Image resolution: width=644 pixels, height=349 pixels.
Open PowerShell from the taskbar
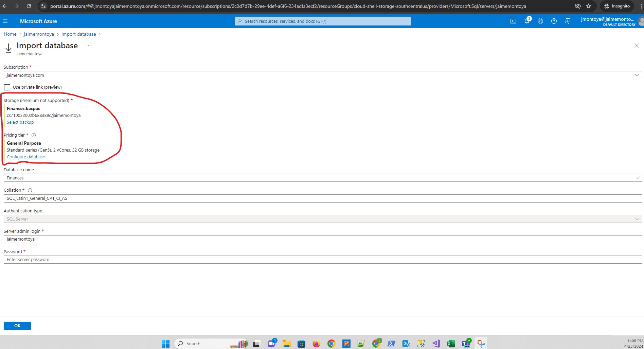[391, 344]
